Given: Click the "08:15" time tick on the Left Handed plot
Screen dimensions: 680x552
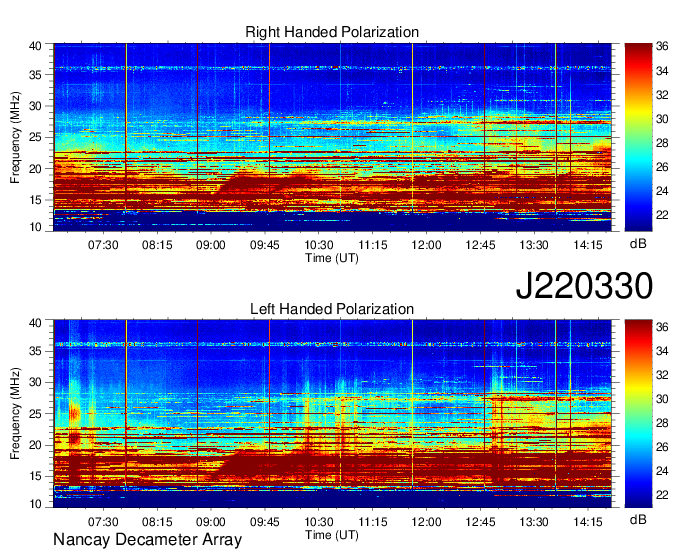Looking at the screenshot, I should (157, 522).
